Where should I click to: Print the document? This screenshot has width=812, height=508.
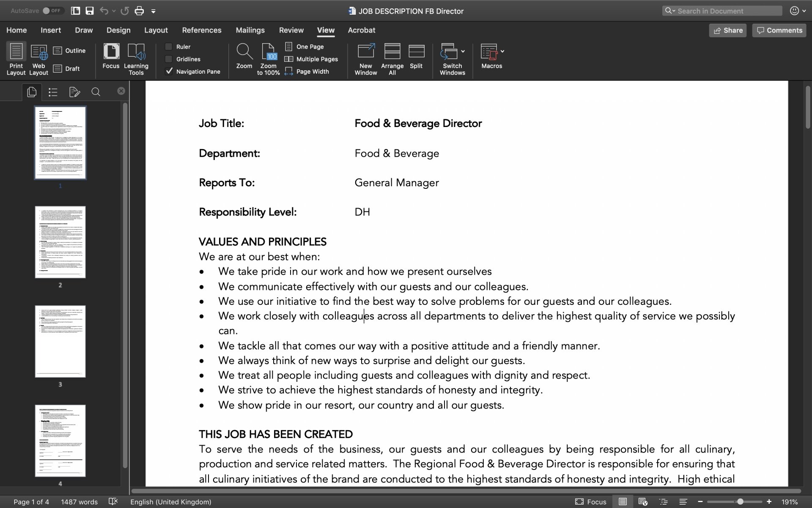click(139, 11)
